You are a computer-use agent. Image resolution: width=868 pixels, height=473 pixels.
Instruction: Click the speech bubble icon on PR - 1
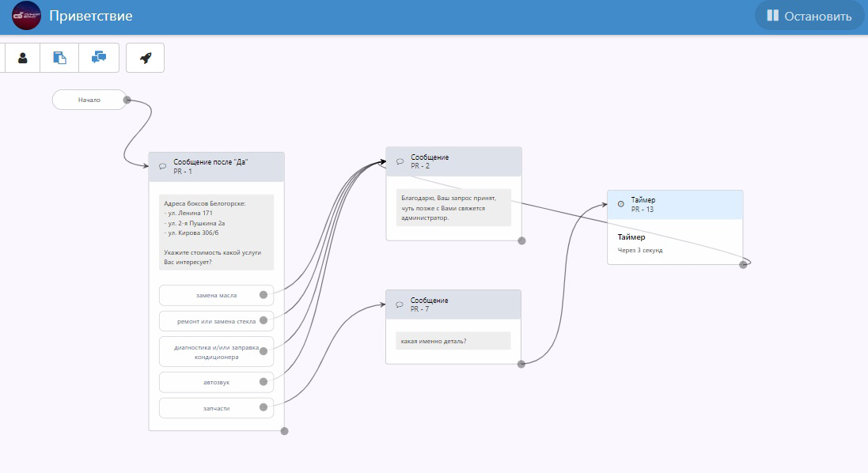(162, 167)
